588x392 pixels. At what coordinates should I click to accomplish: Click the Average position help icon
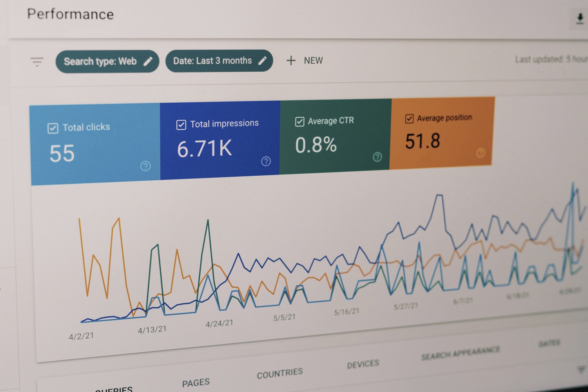pos(481,153)
